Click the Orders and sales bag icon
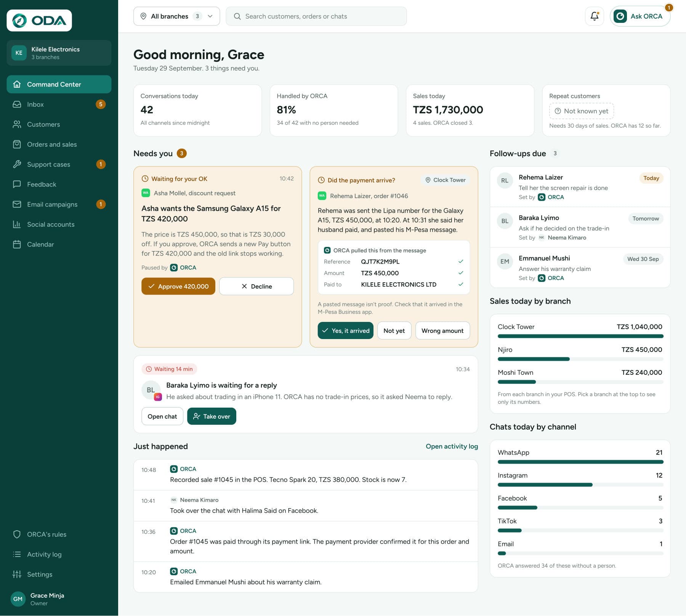The image size is (686, 616). point(17,144)
